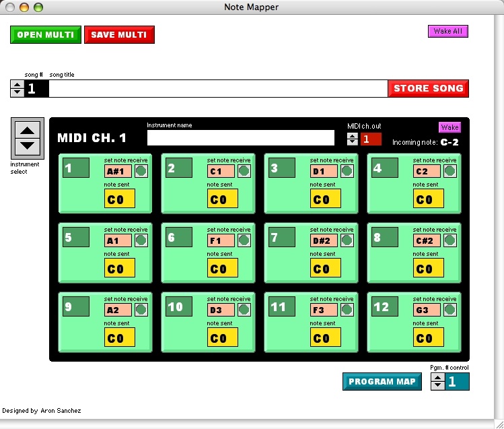
Task: Click pad 3 dark green square
Action: click(282, 167)
